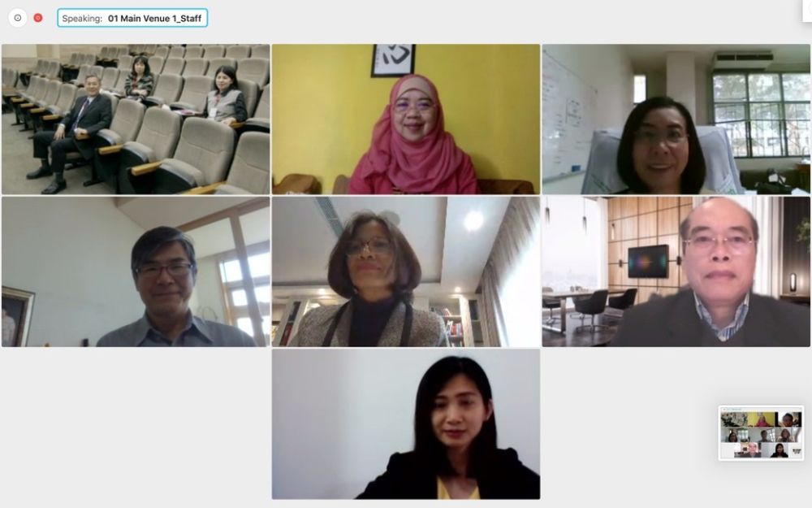Image resolution: width=812 pixels, height=508 pixels.
Task: Click the framed calligraphy on the yellow wall
Action: tap(392, 60)
